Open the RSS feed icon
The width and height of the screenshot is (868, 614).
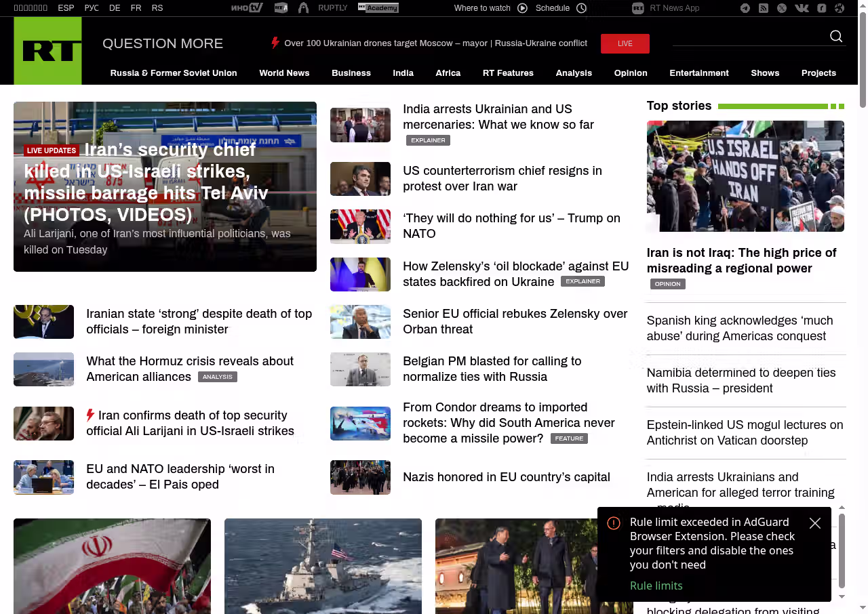[764, 8]
